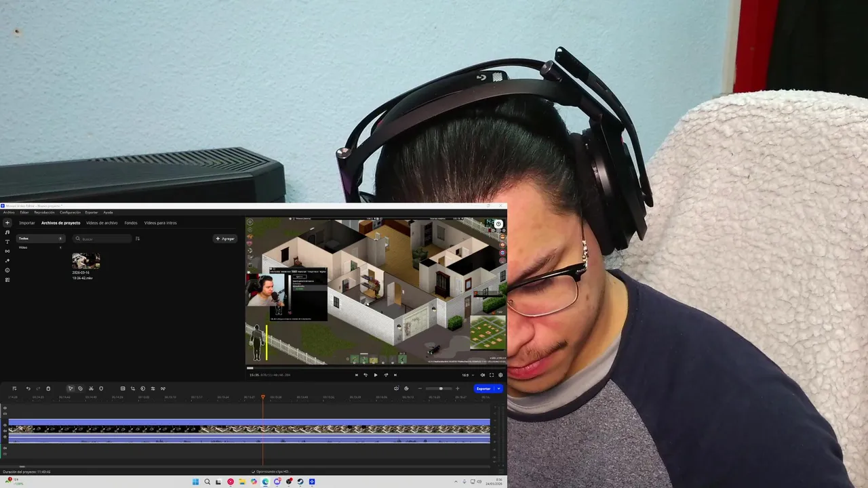Screen dimensions: 868x488
Task: Switch to Vídeos para intros tab
Action: tap(160, 223)
